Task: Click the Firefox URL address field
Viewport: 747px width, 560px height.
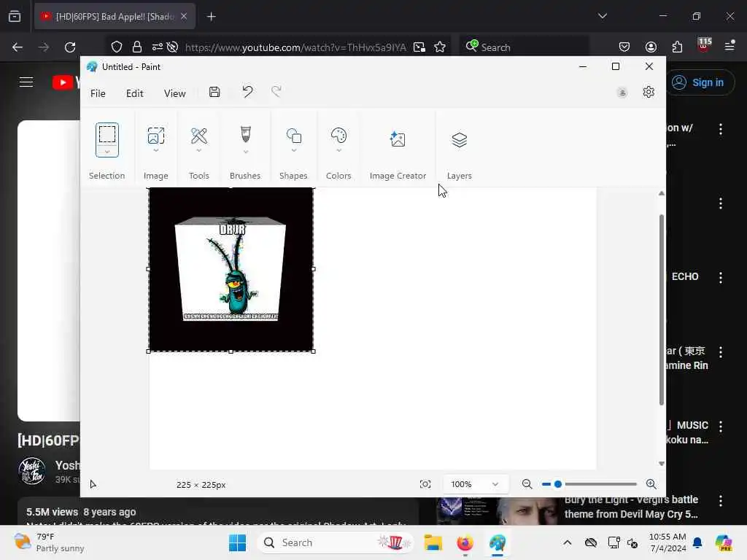Action: pyautogui.click(x=295, y=47)
